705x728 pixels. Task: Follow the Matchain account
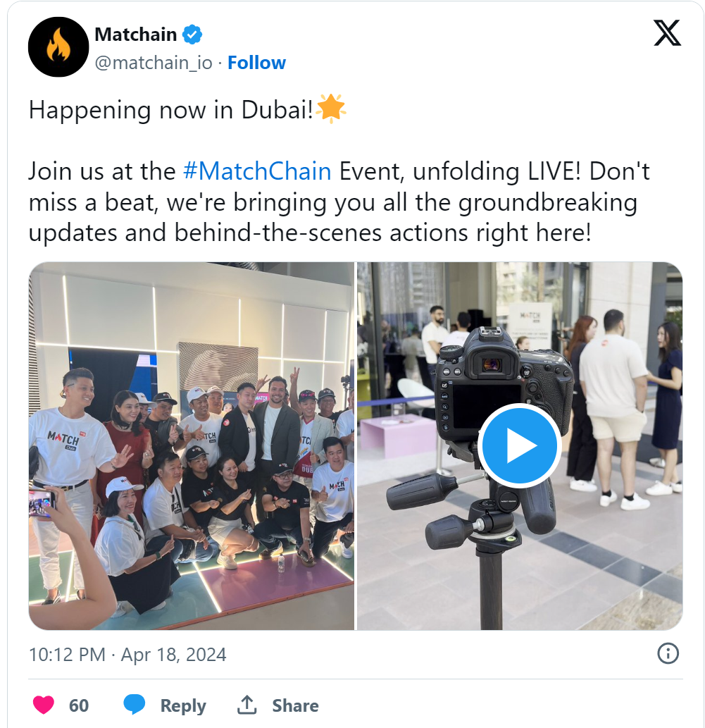coord(256,63)
